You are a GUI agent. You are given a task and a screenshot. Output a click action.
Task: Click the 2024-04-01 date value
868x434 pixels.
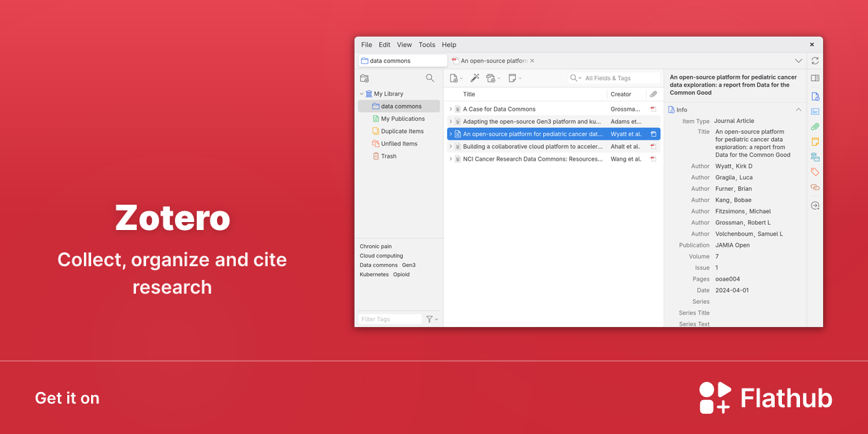[732, 291]
